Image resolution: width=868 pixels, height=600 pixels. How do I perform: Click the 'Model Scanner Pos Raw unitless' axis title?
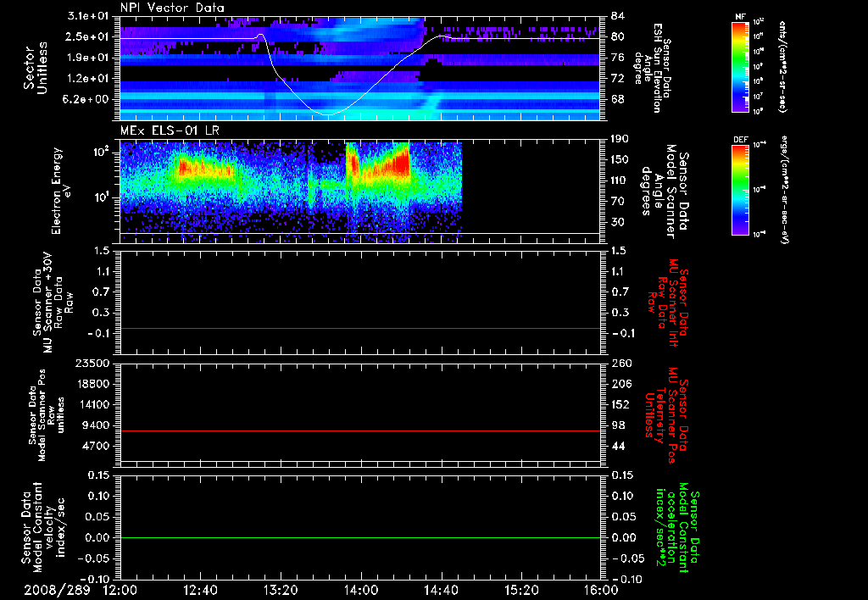point(47,415)
